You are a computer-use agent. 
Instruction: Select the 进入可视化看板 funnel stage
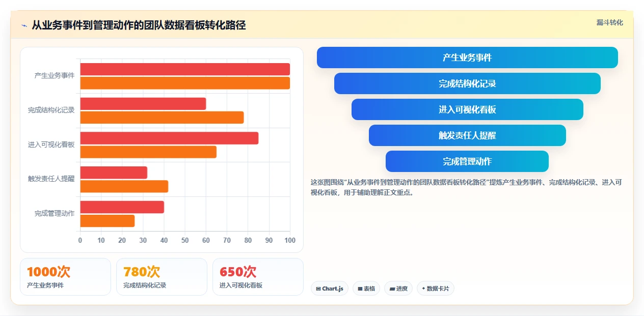point(467,109)
